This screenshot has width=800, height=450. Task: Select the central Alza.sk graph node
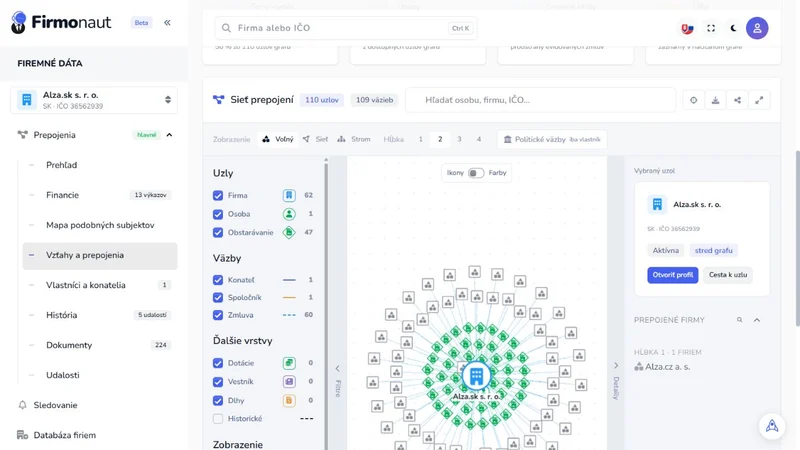pyautogui.click(x=477, y=376)
